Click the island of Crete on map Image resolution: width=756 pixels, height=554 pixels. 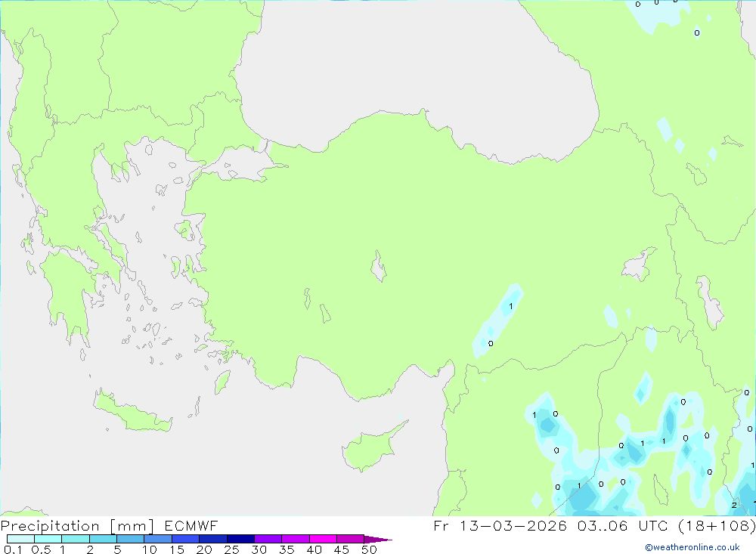(132, 410)
